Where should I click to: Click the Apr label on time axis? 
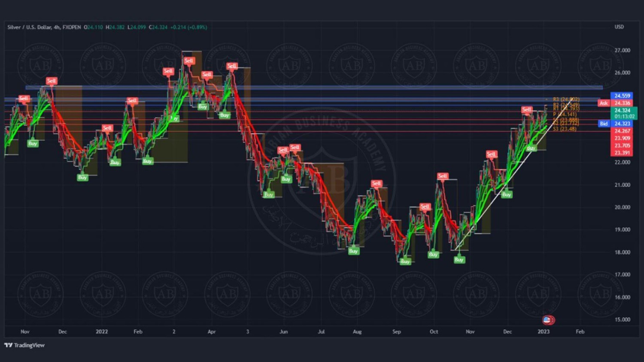coord(211,332)
